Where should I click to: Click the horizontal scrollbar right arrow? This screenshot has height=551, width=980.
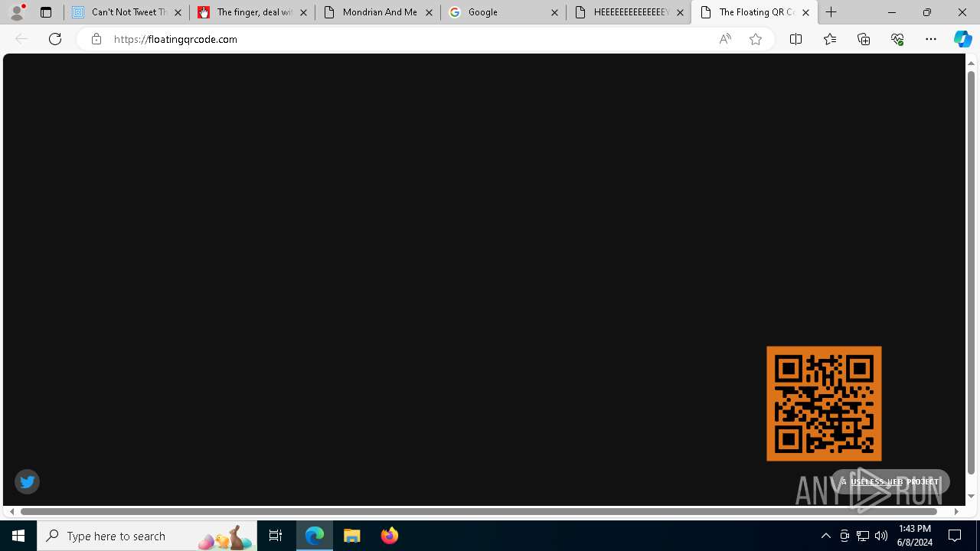coord(956,511)
